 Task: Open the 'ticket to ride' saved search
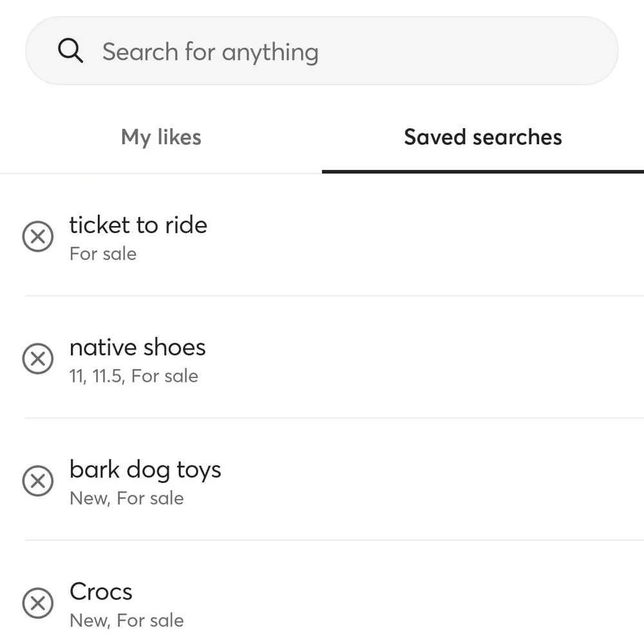pos(138,225)
